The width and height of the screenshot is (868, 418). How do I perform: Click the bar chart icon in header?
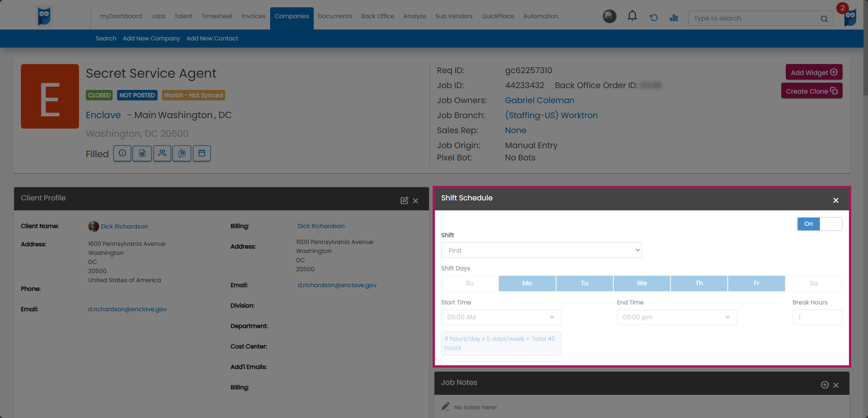pyautogui.click(x=674, y=18)
